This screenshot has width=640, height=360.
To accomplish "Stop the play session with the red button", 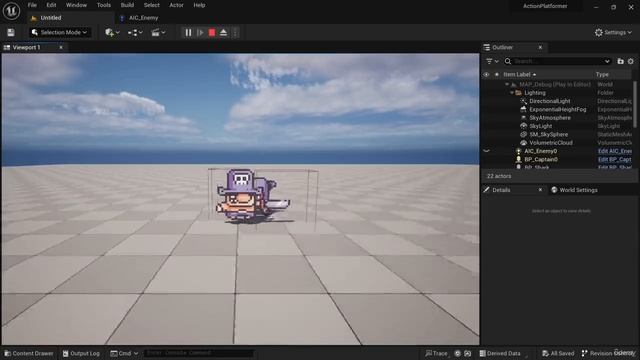I will pyautogui.click(x=212, y=32).
